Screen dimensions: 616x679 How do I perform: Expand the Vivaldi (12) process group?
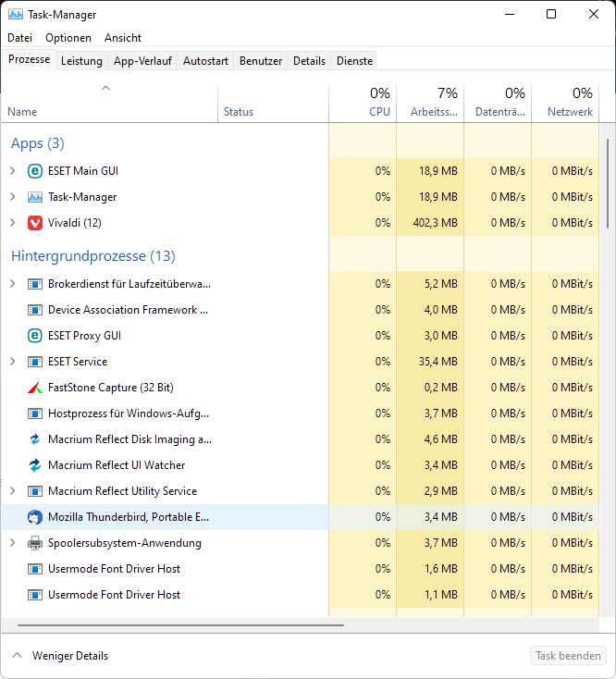pyautogui.click(x=13, y=223)
